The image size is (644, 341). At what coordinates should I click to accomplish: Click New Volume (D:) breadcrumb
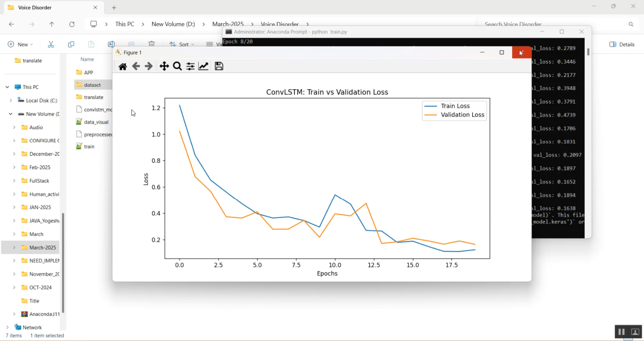[173, 24]
